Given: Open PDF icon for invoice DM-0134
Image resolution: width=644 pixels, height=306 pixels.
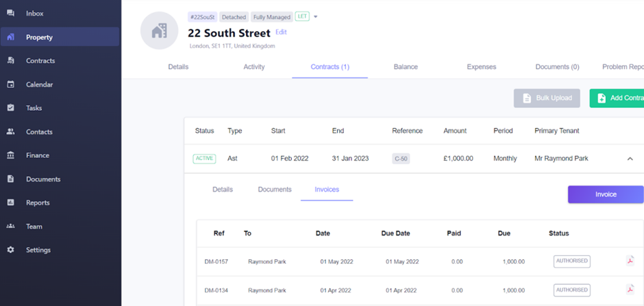Looking at the screenshot, I should (x=630, y=289).
